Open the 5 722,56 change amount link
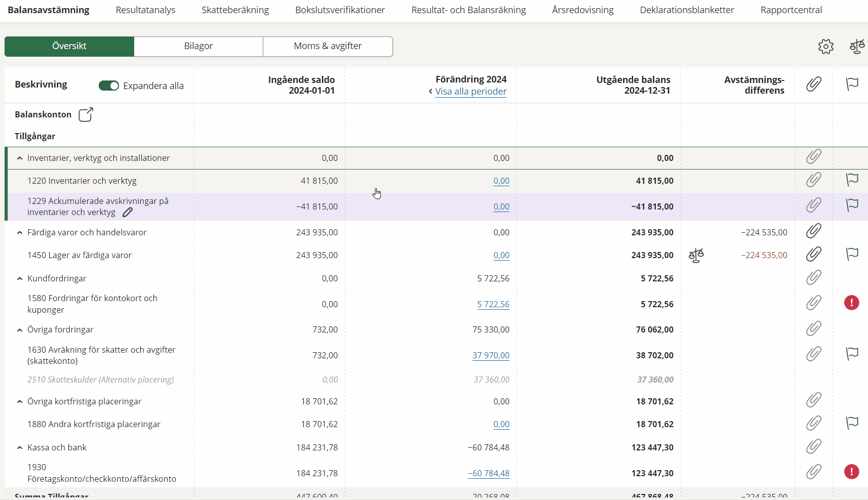The image size is (868, 500). [493, 305]
